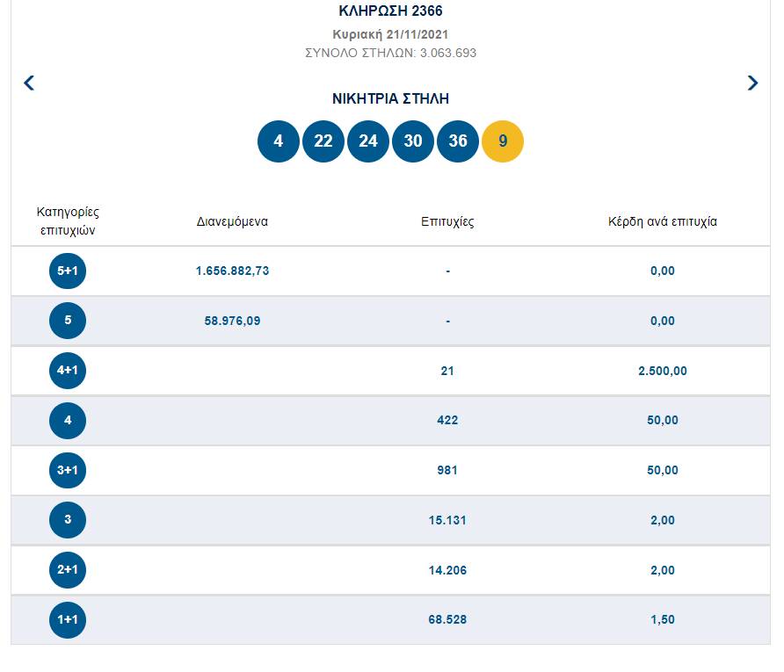Viewport: 784px width, 672px height.
Task: Click winning number ball 36
Action: point(458,141)
